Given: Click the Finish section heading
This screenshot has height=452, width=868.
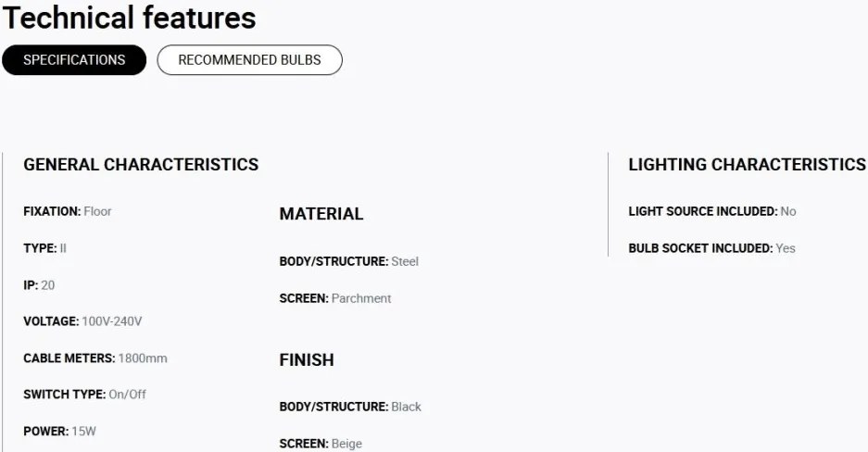Looking at the screenshot, I should click(x=307, y=360).
